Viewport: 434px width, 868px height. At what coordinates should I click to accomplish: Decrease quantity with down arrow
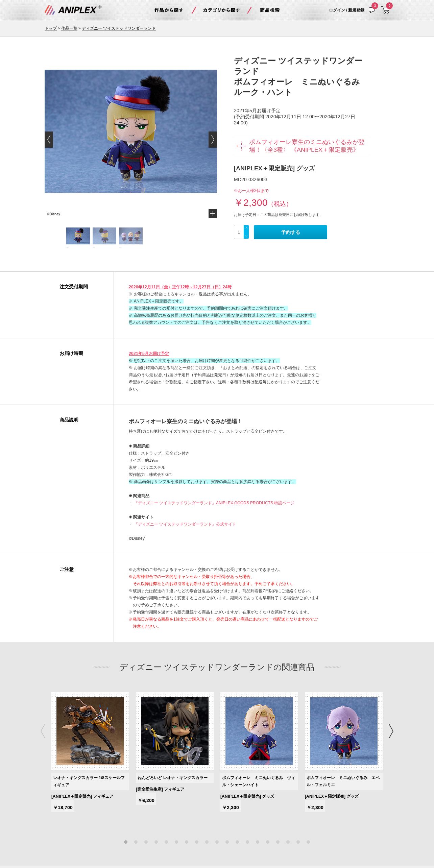tap(246, 236)
